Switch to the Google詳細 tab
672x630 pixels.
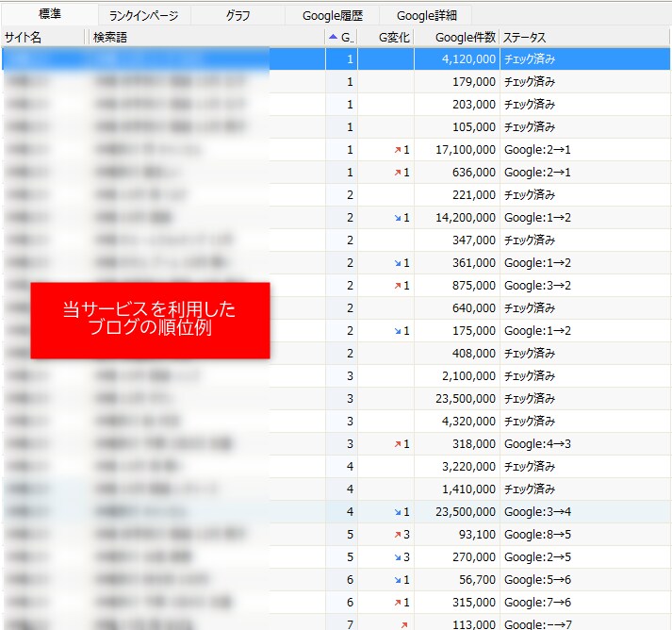pos(426,16)
